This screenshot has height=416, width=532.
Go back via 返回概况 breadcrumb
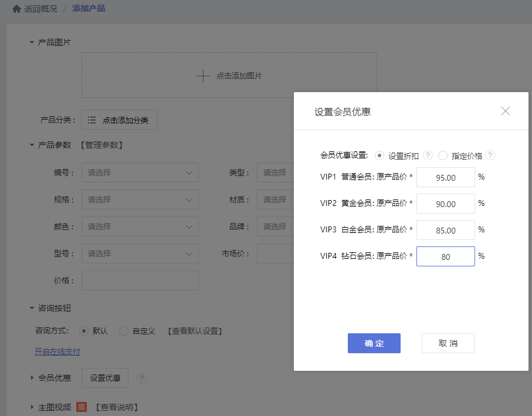click(40, 9)
